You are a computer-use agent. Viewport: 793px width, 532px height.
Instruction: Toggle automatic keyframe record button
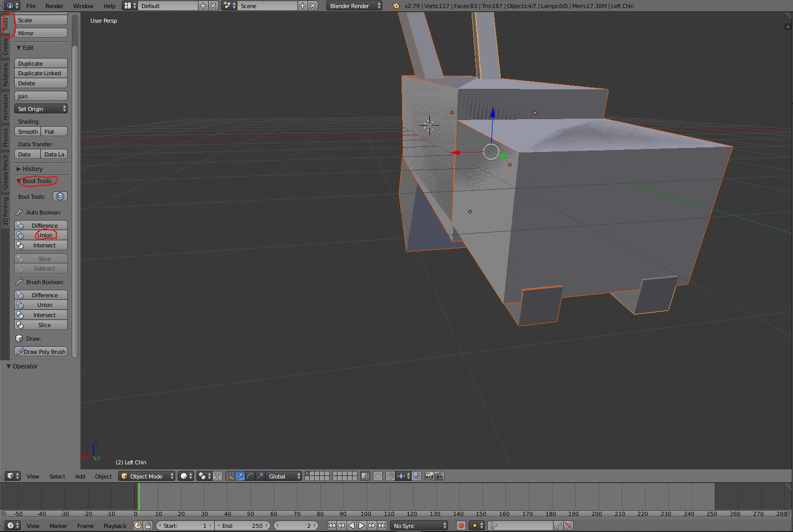point(461,525)
